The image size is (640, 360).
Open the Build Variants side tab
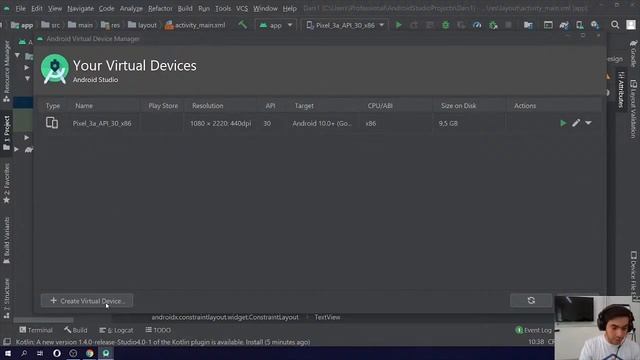click(7, 240)
